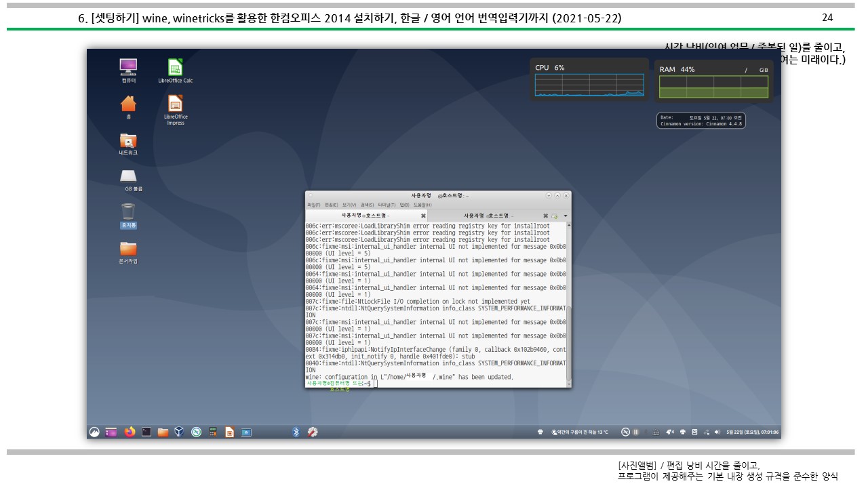Screen dimensions: 868x488
Task: Click the circled tray icon beside pause
Action: (x=625, y=432)
